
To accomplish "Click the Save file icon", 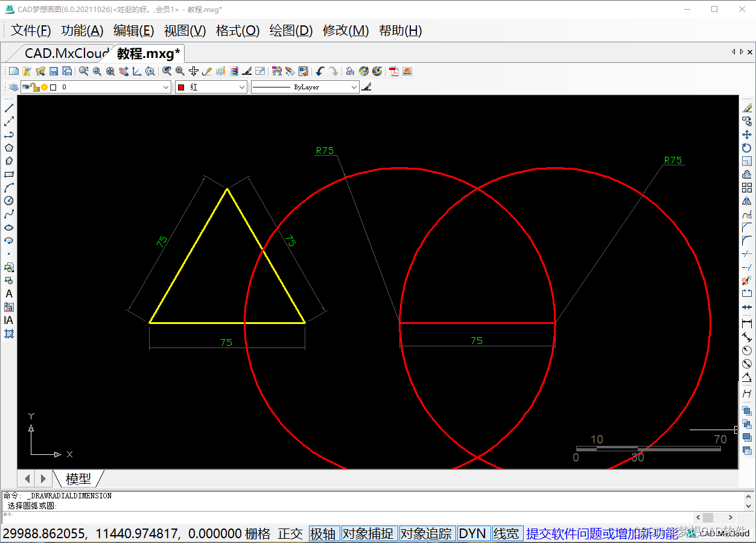I will 54,71.
